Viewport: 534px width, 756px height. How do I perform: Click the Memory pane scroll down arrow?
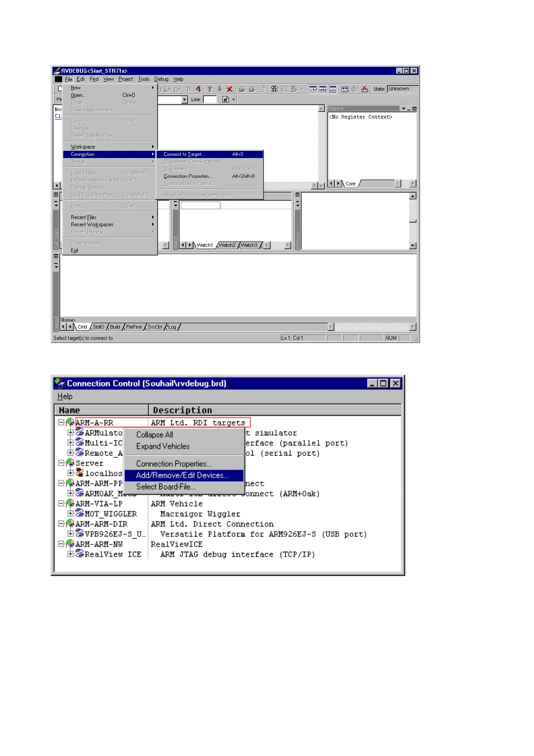(413, 246)
